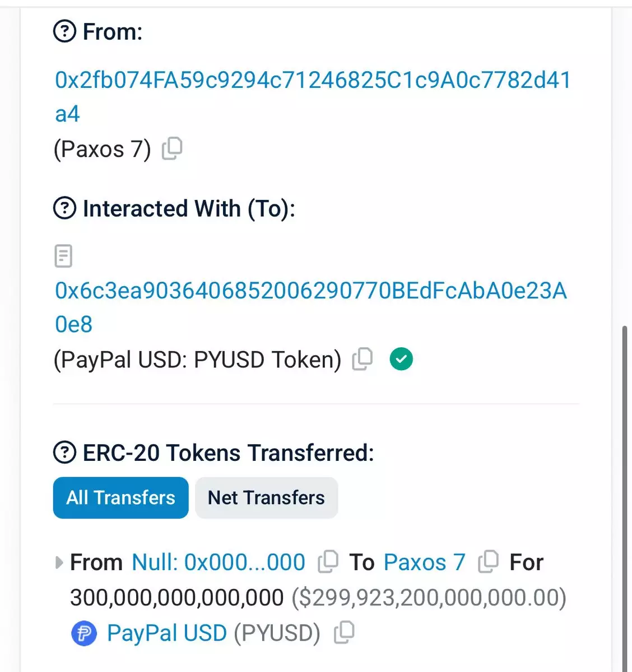Viewport: 632px width, 672px height.
Task: Expand the token transfer row arrow
Action: pyautogui.click(x=59, y=562)
